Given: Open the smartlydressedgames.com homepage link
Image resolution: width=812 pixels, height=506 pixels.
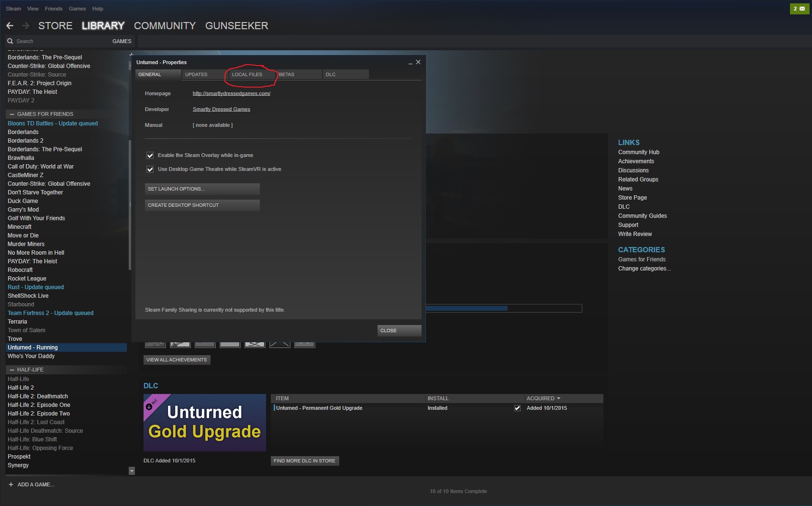Looking at the screenshot, I should [x=232, y=93].
